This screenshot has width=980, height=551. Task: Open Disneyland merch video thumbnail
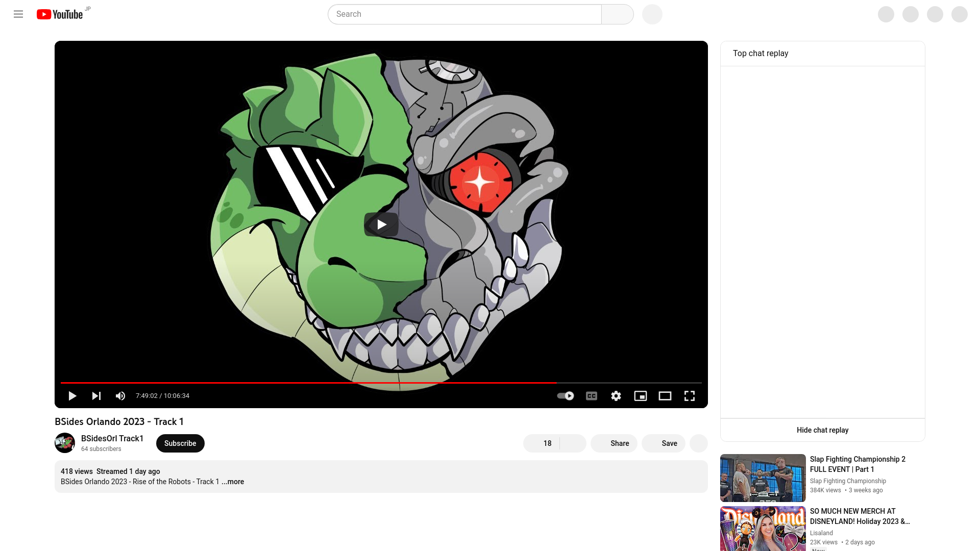coord(763,529)
